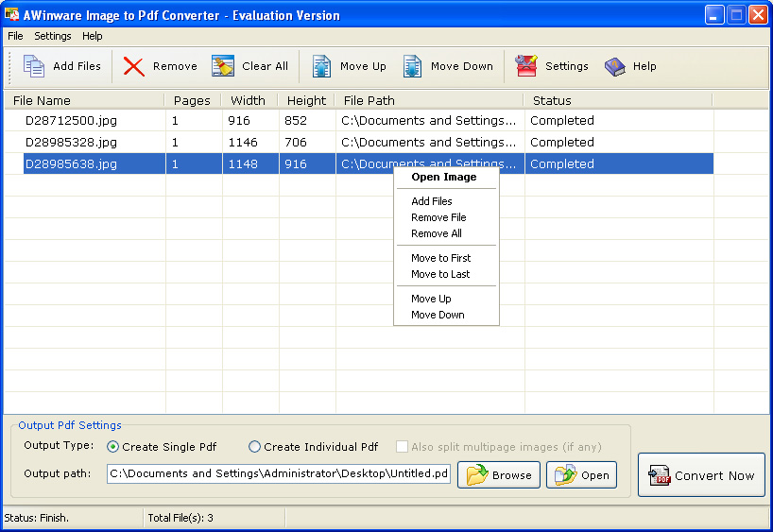This screenshot has width=773, height=532.
Task: Choose the Create Individual Pdf option
Action: [254, 447]
